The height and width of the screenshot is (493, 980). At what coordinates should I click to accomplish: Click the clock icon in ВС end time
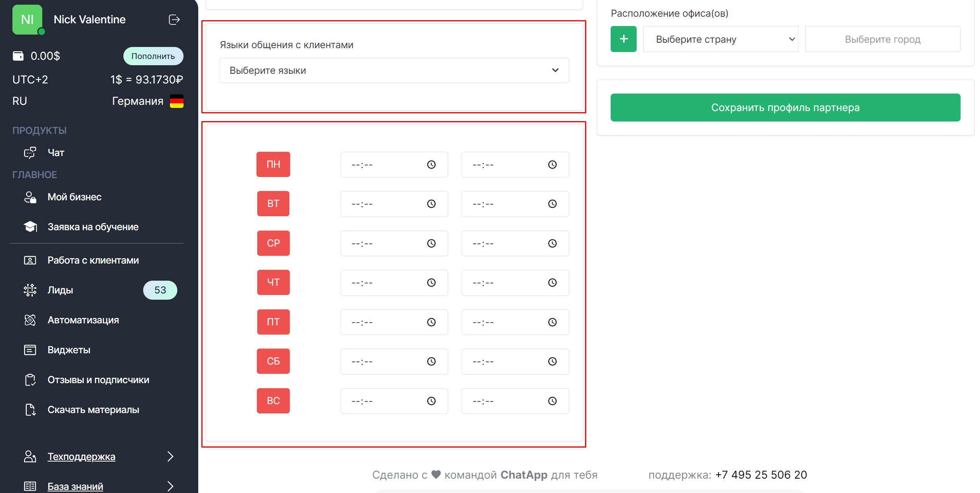click(x=552, y=401)
